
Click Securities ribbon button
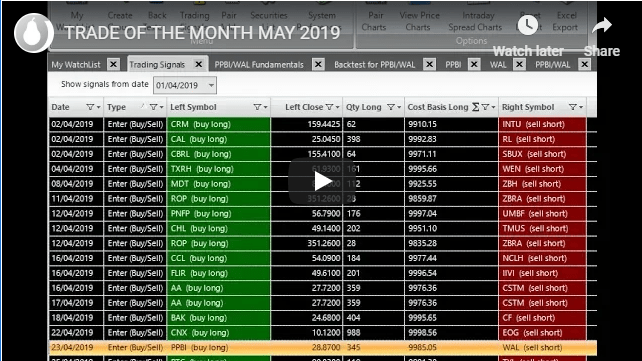coord(269,16)
